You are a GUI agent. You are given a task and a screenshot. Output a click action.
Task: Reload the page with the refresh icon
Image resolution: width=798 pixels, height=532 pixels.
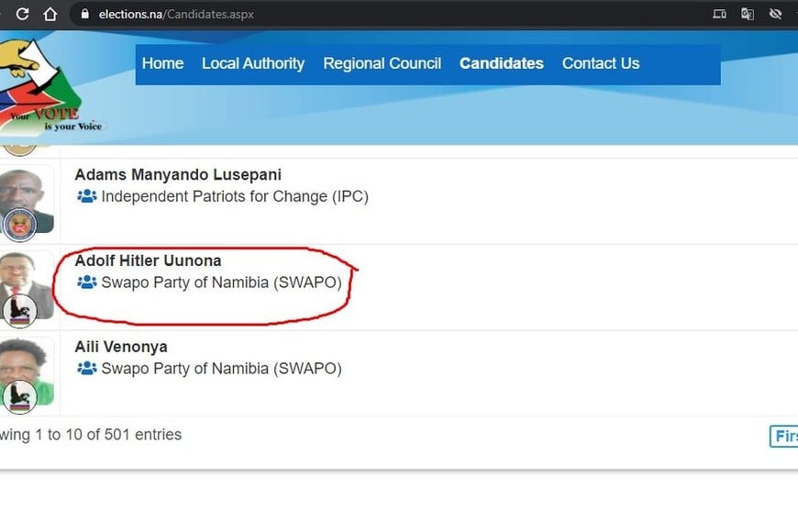coord(23,14)
